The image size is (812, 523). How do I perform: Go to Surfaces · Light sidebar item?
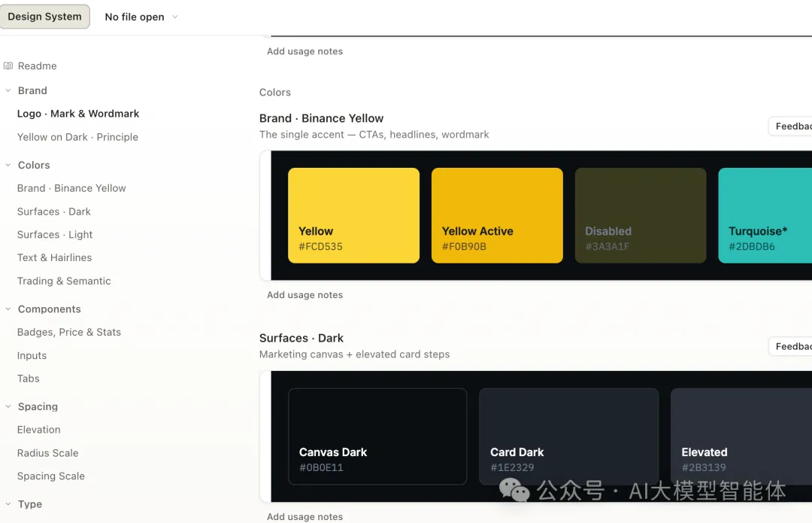point(55,234)
